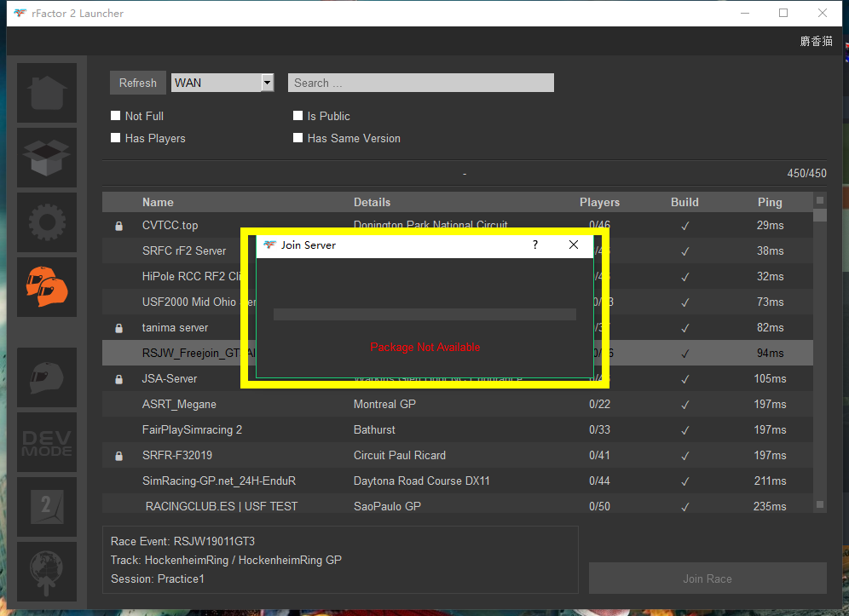849x616 pixels.
Task: Click the Build checkmark in the CVTCC.top row
Action: pos(685,226)
